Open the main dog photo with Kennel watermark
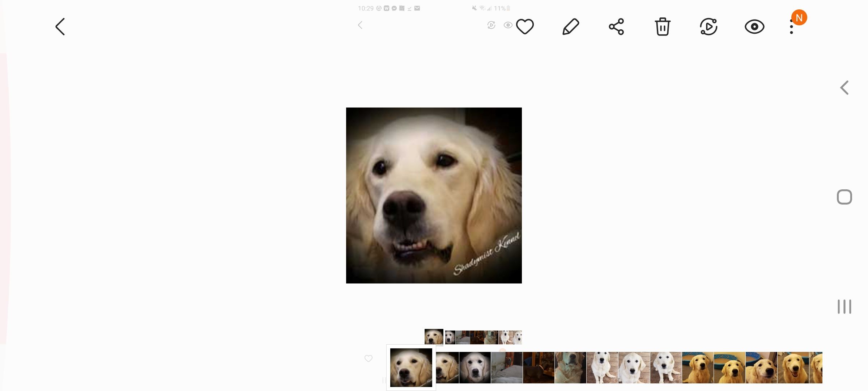The height and width of the screenshot is (391, 868). pyautogui.click(x=434, y=195)
